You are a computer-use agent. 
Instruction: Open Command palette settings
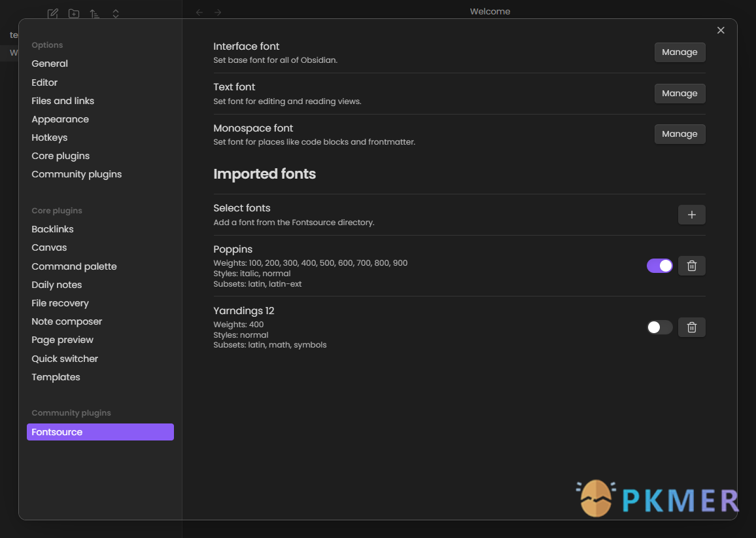coord(100,266)
